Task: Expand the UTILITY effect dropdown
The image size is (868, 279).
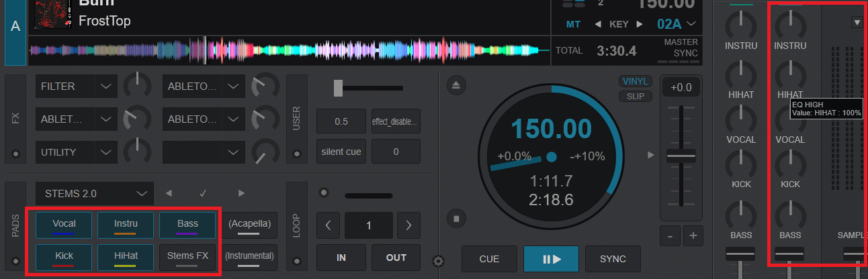Action: 105,152
